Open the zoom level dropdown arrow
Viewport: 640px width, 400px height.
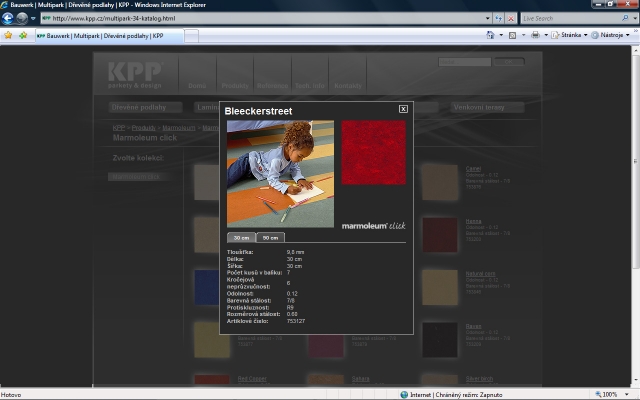click(x=627, y=395)
